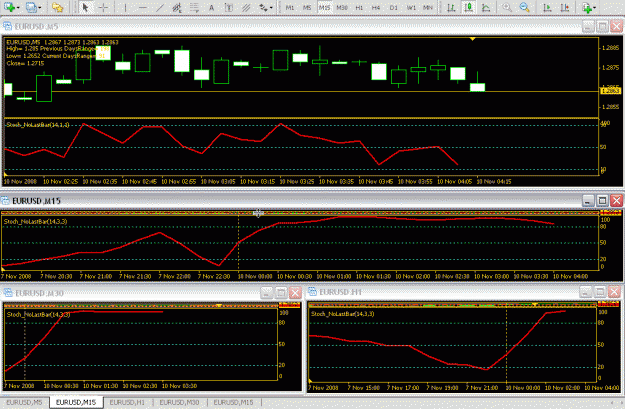Click the Zoom In magnifier
Screen dimensions: 625x409
(507, 7)
